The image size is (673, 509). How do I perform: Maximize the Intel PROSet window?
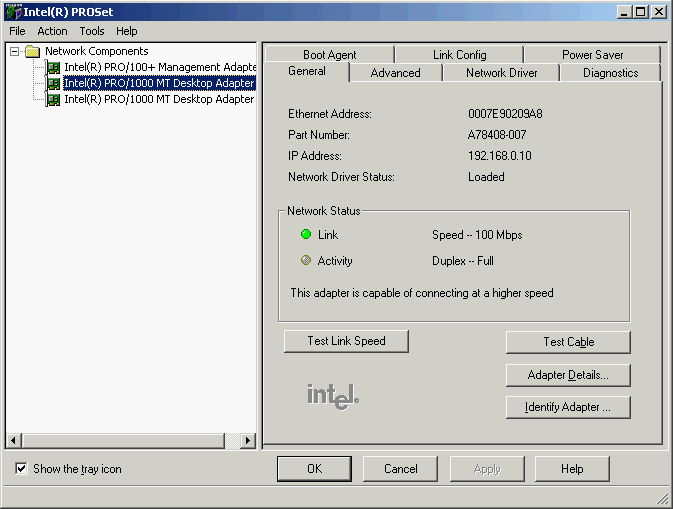(x=640, y=12)
